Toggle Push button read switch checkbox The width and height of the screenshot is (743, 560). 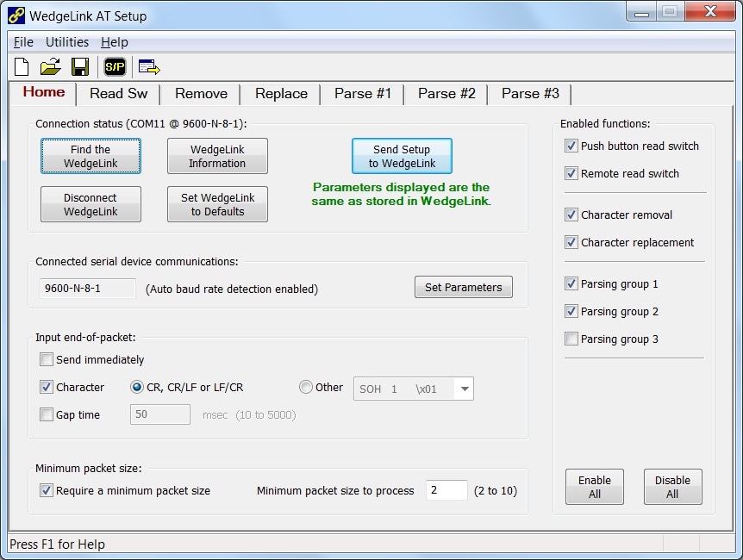click(571, 146)
